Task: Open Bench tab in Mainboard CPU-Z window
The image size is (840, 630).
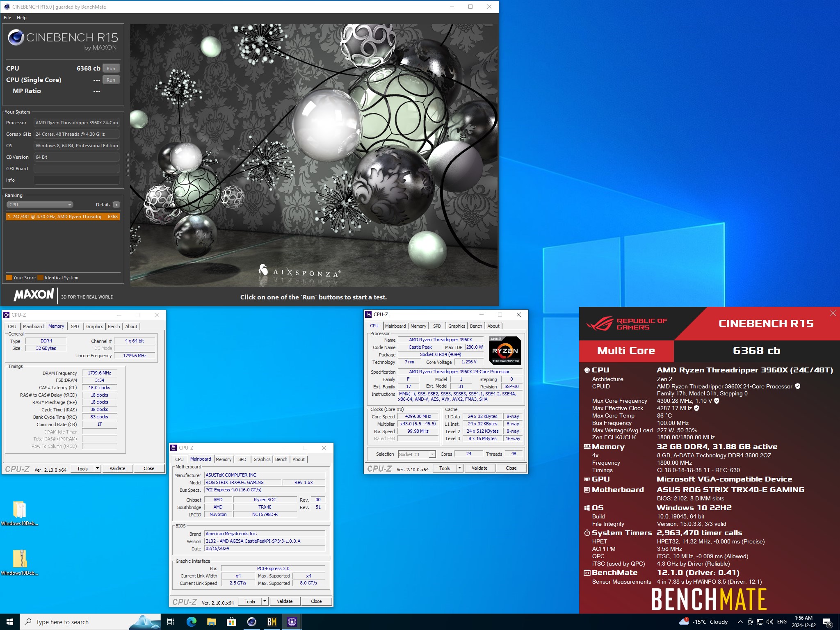Action: point(281,459)
